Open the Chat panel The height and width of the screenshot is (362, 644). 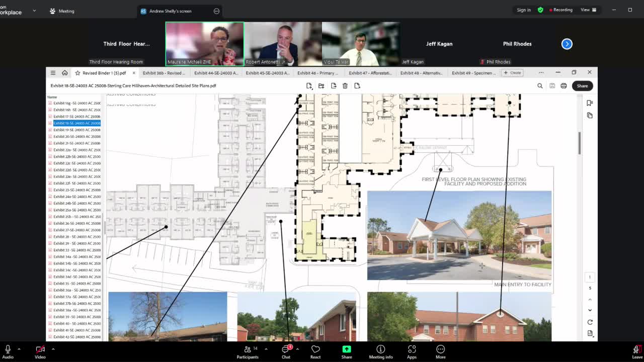click(286, 351)
